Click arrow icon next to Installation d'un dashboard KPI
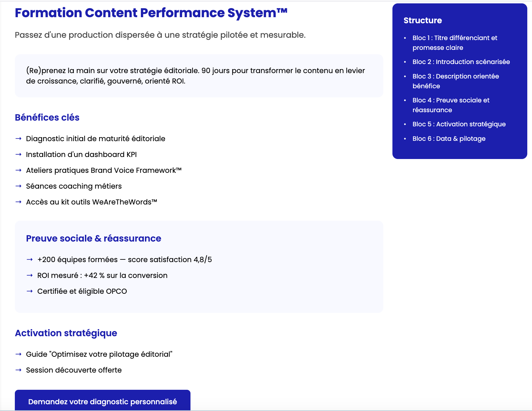This screenshot has height=411, width=532. (19, 155)
